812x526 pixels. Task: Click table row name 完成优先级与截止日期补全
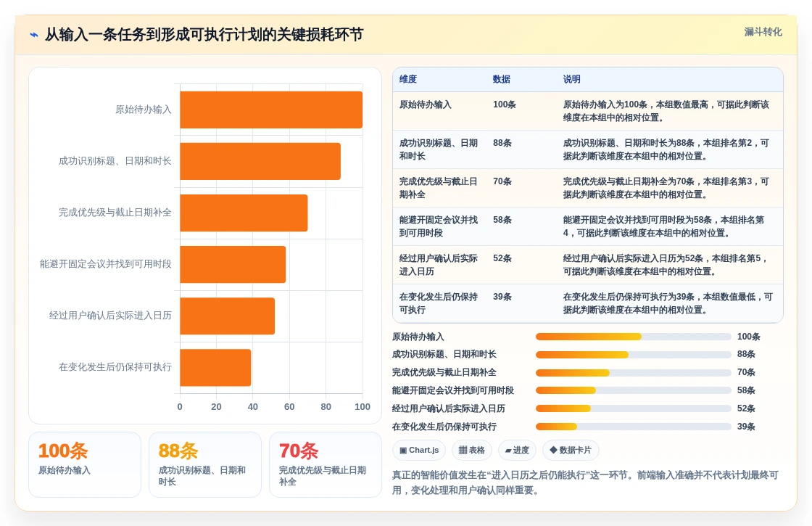(x=438, y=188)
